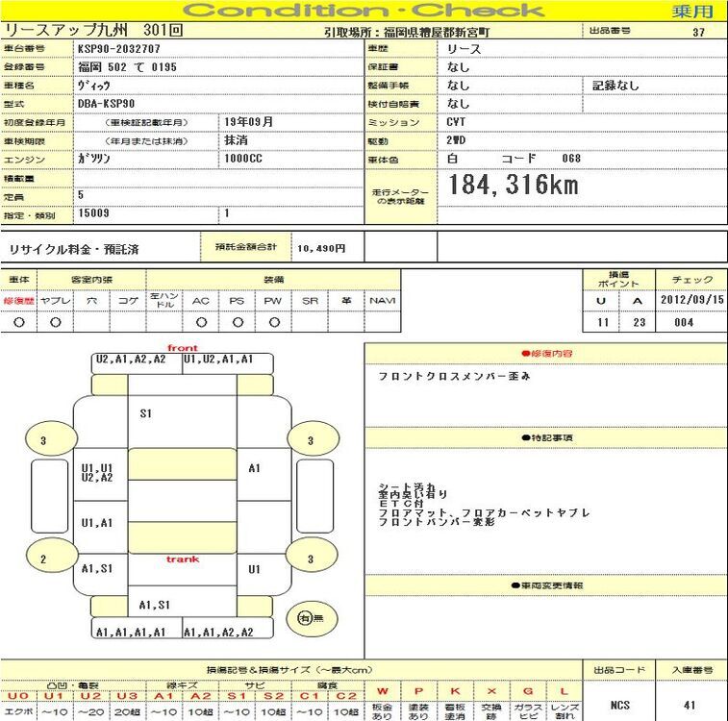Click the W legend code
The width and height of the screenshot is (728, 721).
pos(383,691)
